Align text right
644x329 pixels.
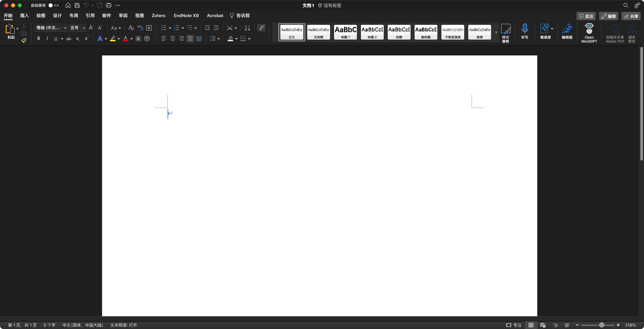point(181,39)
